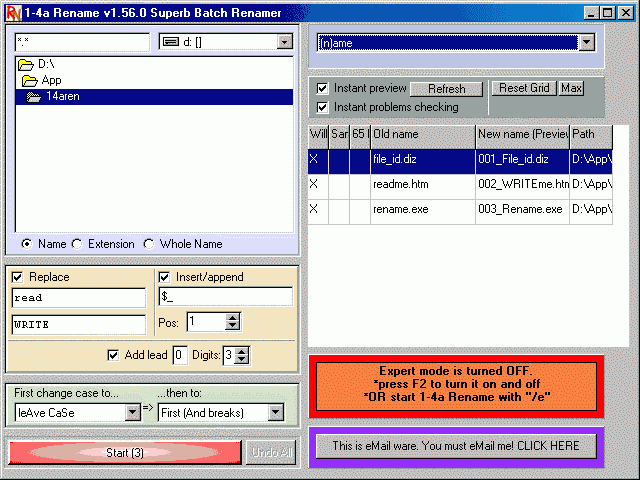Click the Path cell of readme.htm row
Screen dimensions: 640x480
pos(591,187)
